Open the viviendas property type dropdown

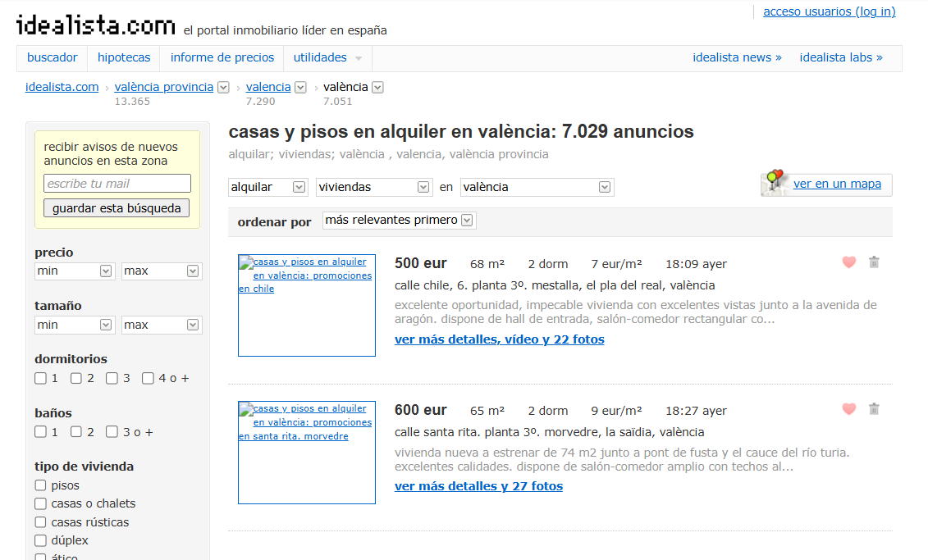(373, 187)
